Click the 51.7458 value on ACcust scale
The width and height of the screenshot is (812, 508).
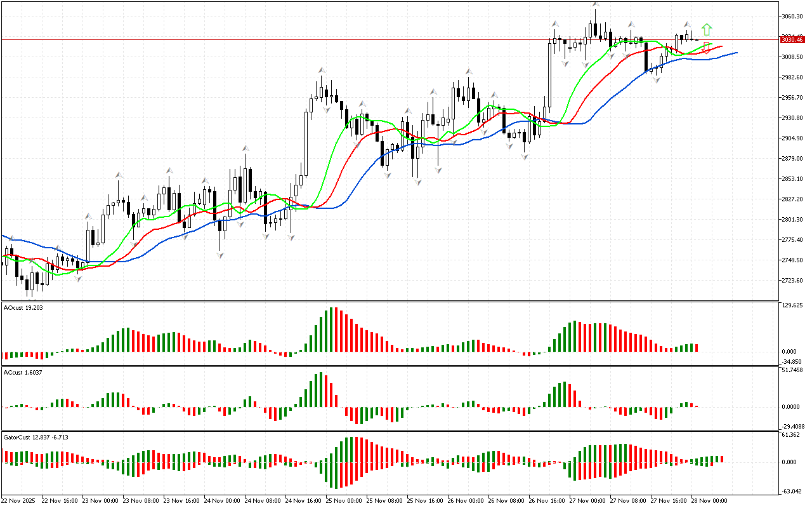tap(794, 370)
